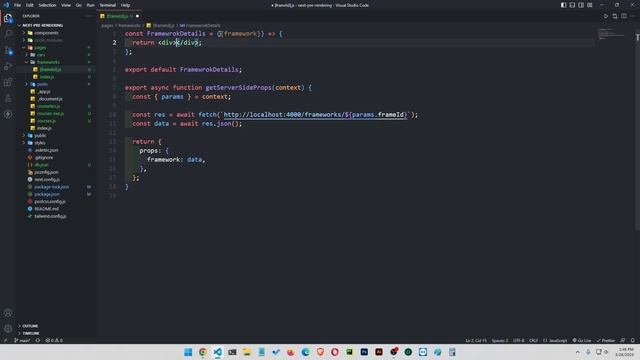Open [frameId].js in the file tree
This screenshot has width=640, height=360.
pos(50,69)
